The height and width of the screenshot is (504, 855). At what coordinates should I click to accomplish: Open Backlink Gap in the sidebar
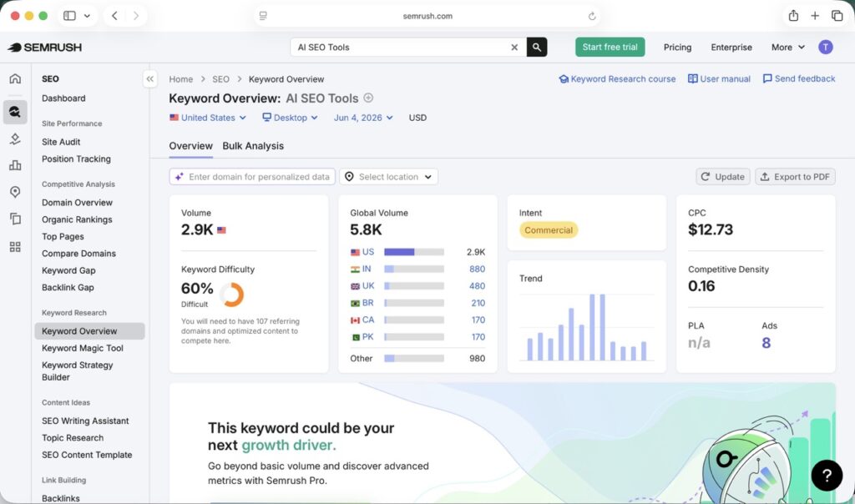click(68, 288)
